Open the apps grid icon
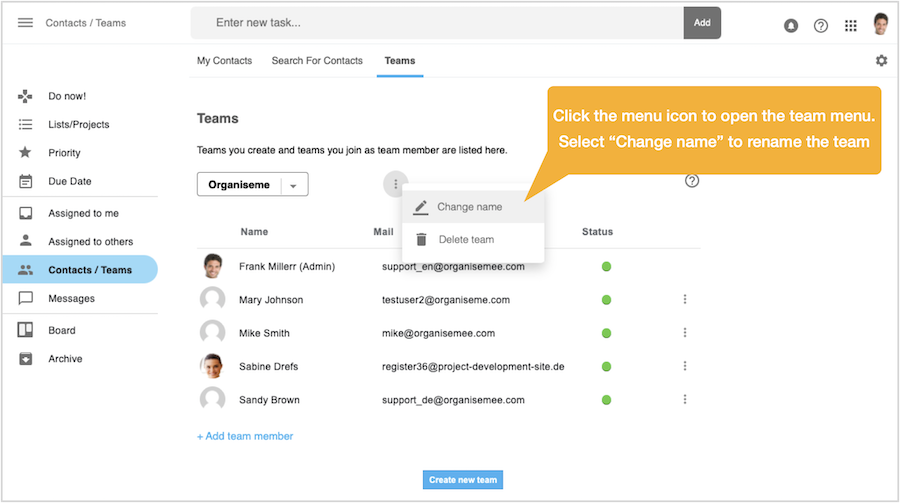The width and height of the screenshot is (900, 503). 851,26
